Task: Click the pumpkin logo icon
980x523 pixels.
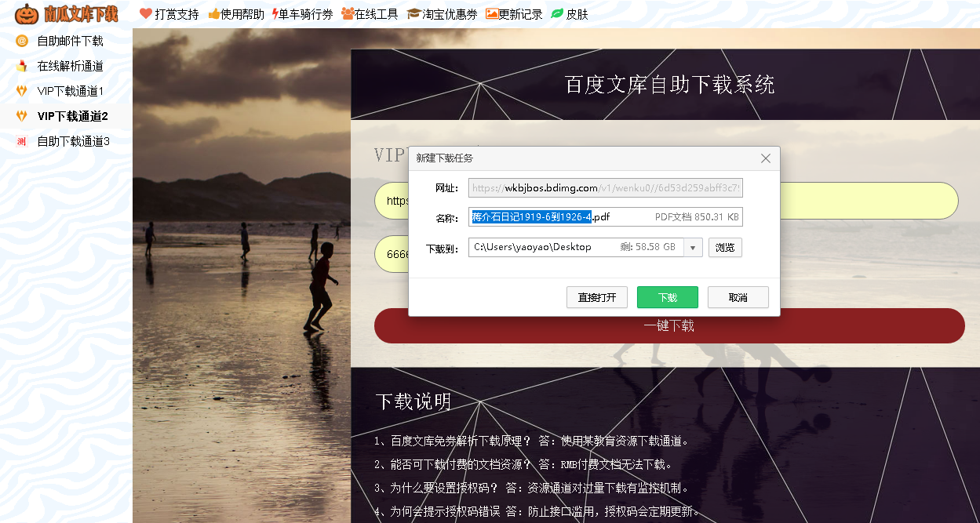Action: coord(27,13)
